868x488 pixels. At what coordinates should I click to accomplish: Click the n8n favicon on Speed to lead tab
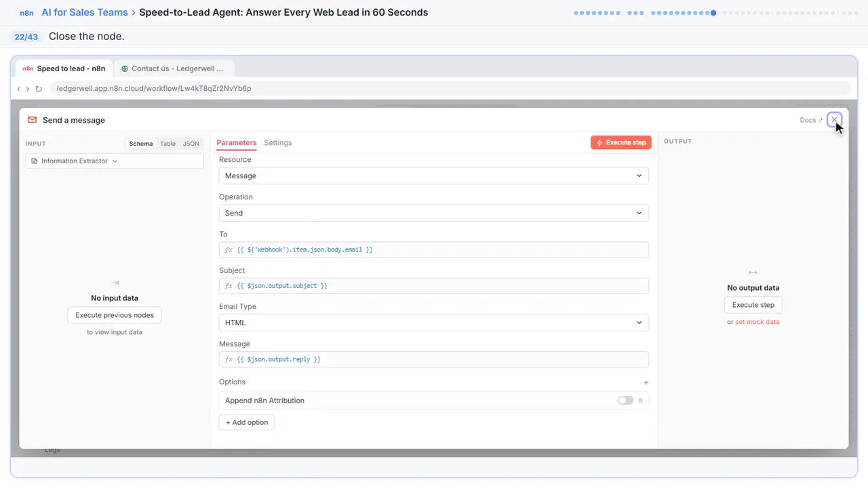28,68
